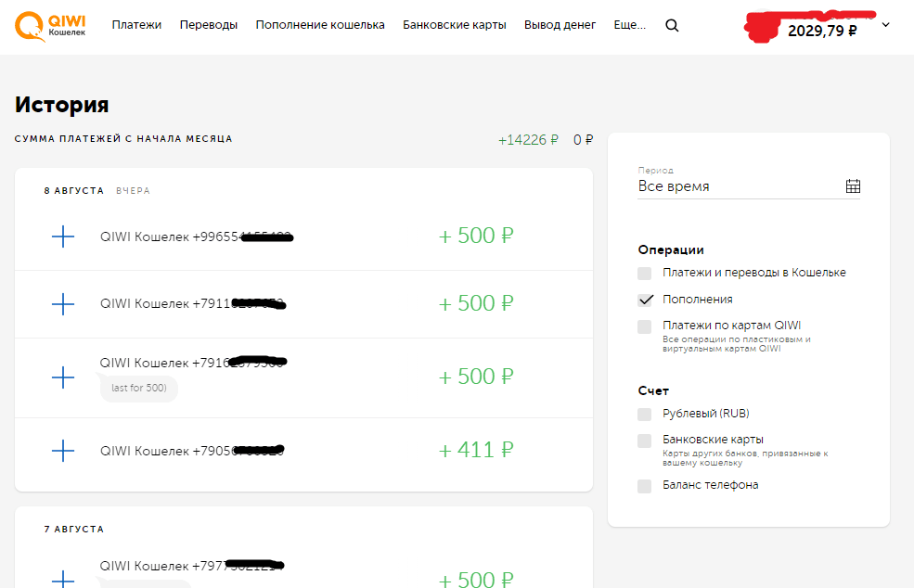Click plus icon beside the 'last for 500' transaction
This screenshot has height=588, width=914.
tap(62, 377)
